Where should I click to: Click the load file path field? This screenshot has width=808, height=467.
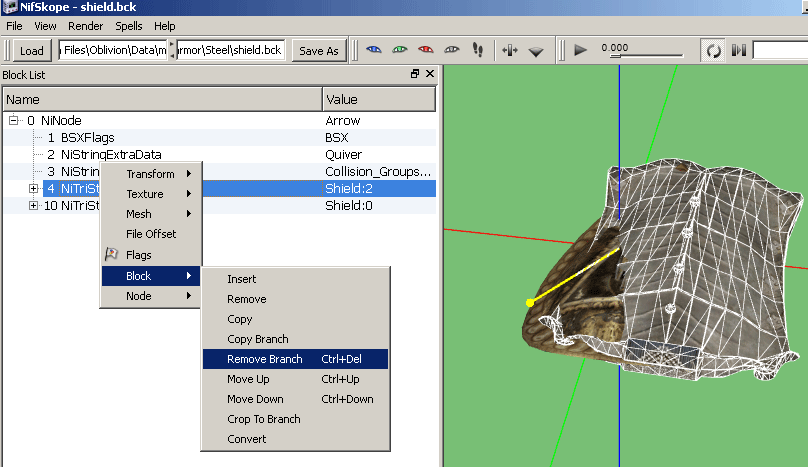coord(113,50)
